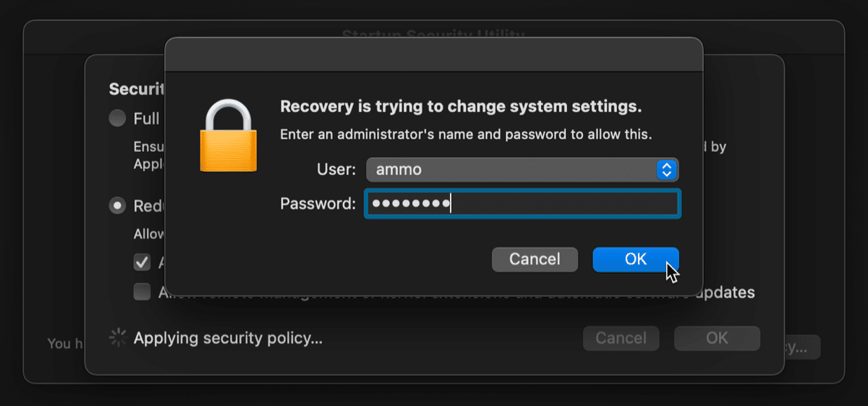Click the dimmed OK button behind dialog
The width and height of the screenshot is (868, 406).
[717, 338]
